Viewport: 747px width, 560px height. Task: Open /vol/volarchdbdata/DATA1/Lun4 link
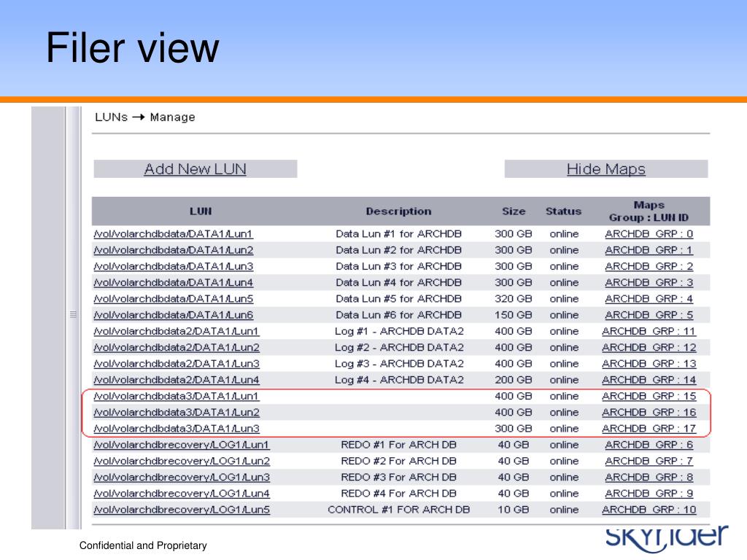[x=174, y=282]
